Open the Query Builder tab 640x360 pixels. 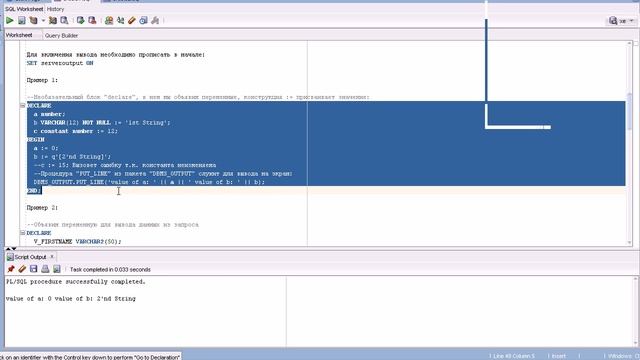[x=61, y=36]
